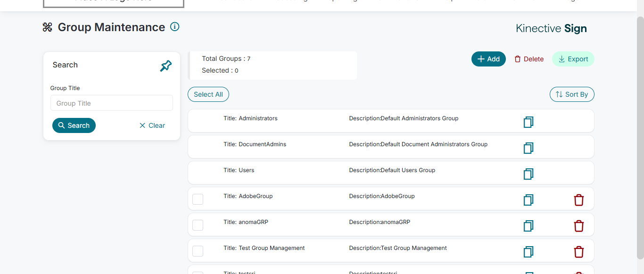Click the info icon beside Group Maintenance

tap(174, 27)
